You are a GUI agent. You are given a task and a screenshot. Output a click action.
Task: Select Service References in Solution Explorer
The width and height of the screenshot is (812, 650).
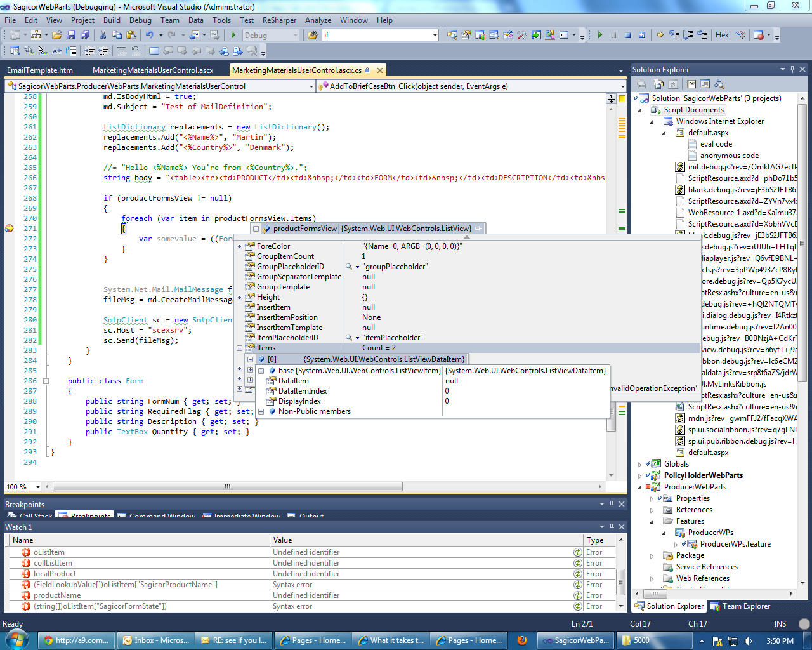pyautogui.click(x=707, y=567)
